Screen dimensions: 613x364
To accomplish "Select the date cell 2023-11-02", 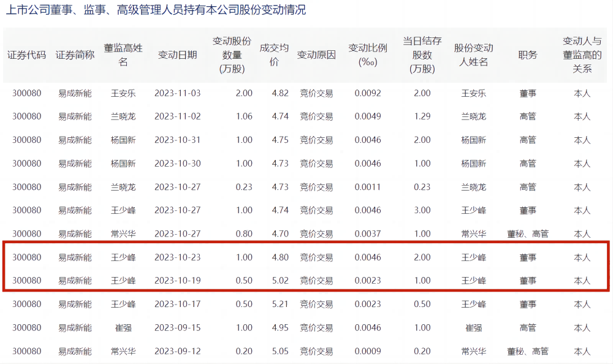I will coord(178,116).
